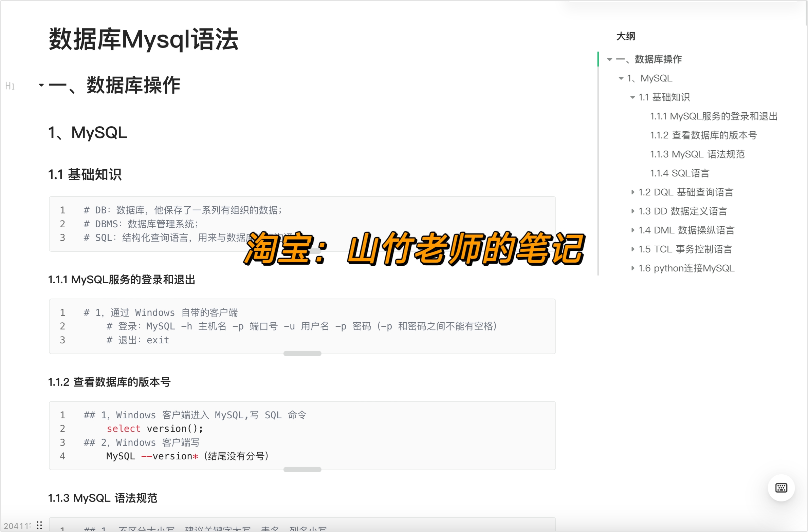Image resolution: width=808 pixels, height=532 pixels.
Task: Select 1.1.4 SQL语言 in the outline
Action: (x=679, y=173)
